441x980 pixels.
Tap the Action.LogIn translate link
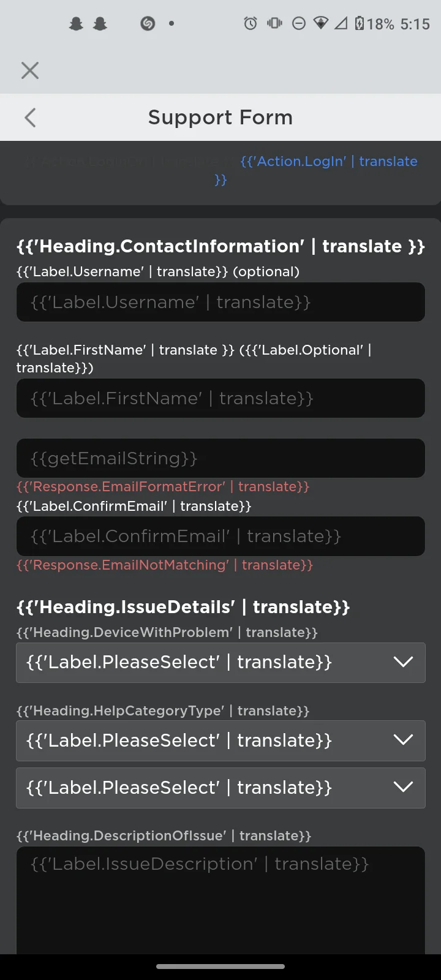[329, 161]
